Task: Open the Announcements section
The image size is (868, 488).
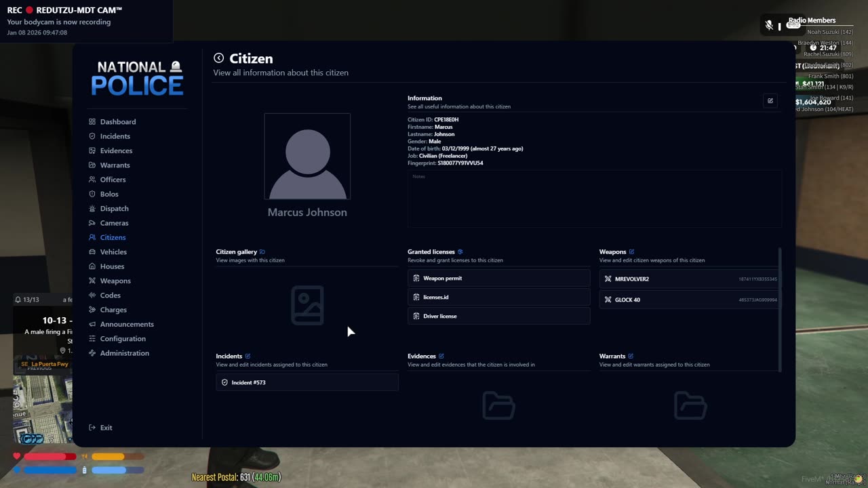Action: click(x=127, y=324)
